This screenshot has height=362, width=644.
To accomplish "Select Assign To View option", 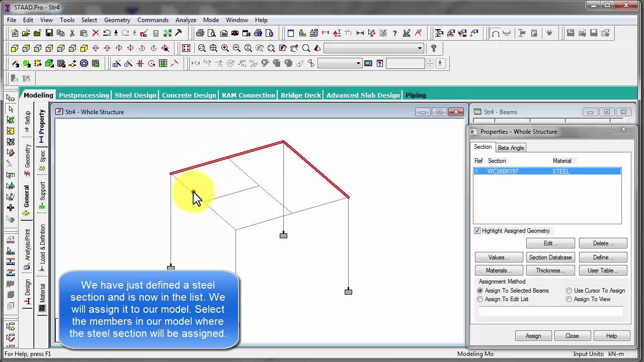I will [x=569, y=299].
